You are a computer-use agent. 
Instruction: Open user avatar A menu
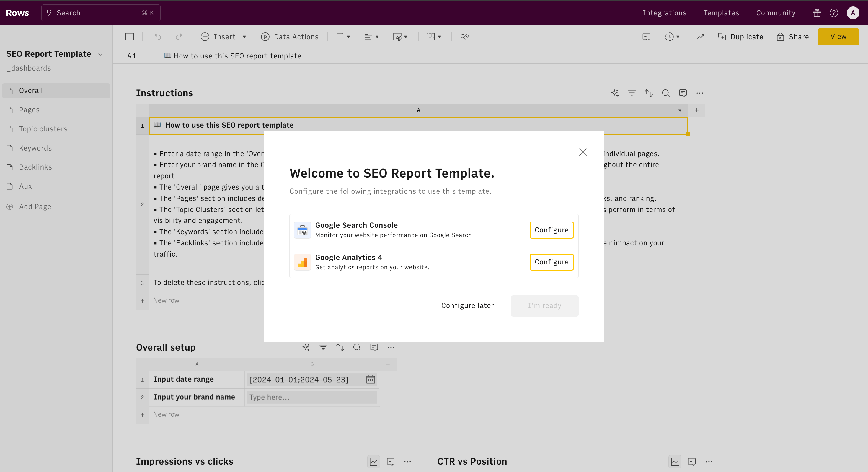tap(853, 13)
